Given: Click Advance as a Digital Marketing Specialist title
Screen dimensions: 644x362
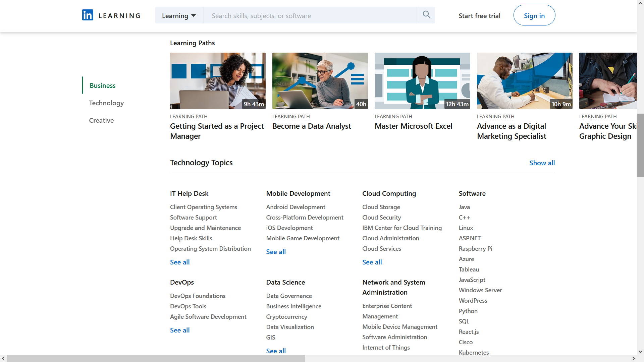Looking at the screenshot, I should (x=512, y=131).
